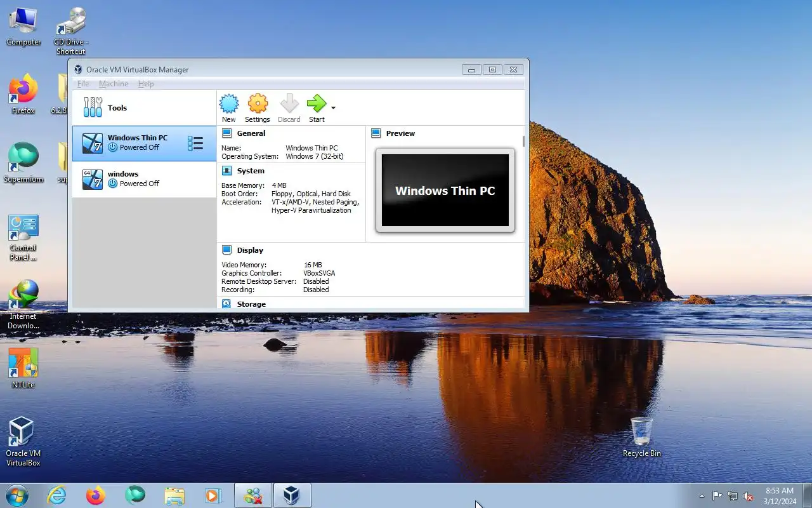Click the Preview monitor icon
This screenshot has width=812, height=508.
point(376,133)
